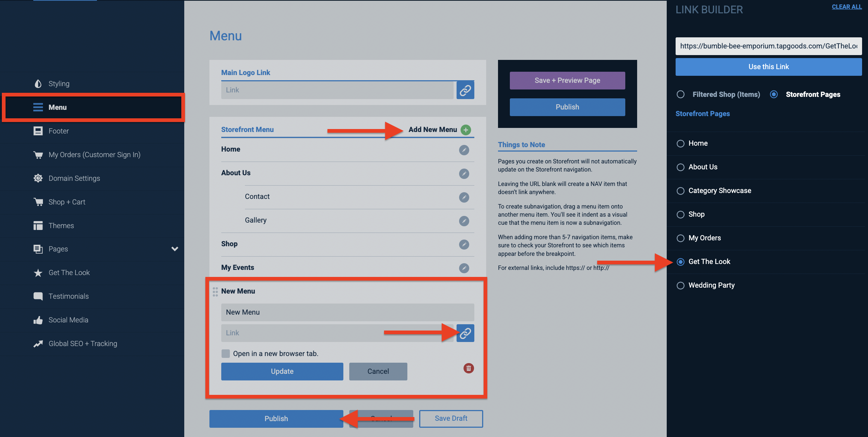Edit the Gallery submenu item
Viewport: 868px width, 437px height.
[x=464, y=221]
